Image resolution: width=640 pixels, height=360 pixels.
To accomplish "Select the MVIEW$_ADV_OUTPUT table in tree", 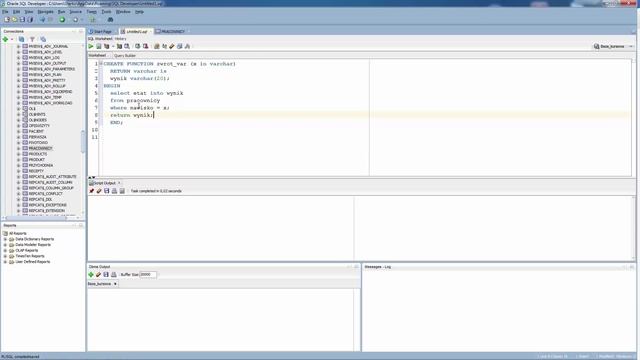I will (47, 64).
